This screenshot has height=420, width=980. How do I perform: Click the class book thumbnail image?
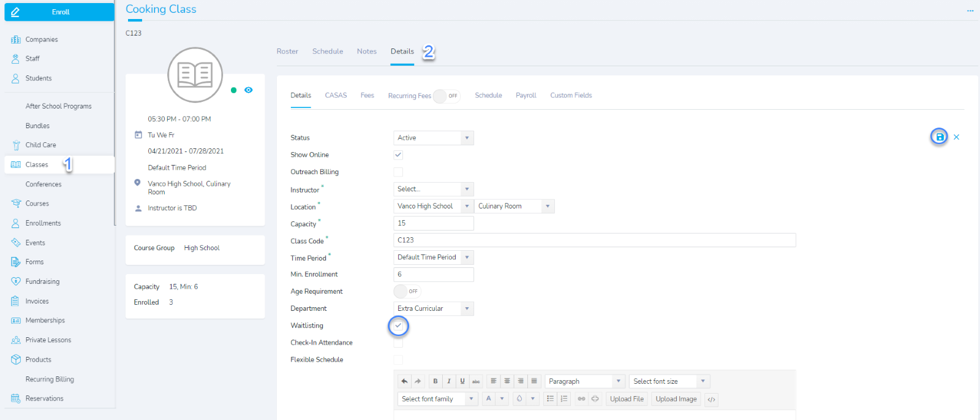[195, 75]
